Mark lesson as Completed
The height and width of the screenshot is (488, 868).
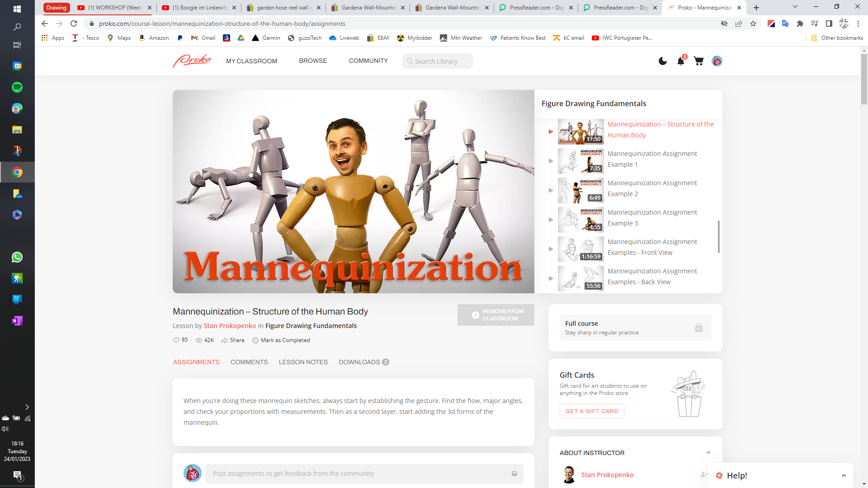[x=281, y=340]
